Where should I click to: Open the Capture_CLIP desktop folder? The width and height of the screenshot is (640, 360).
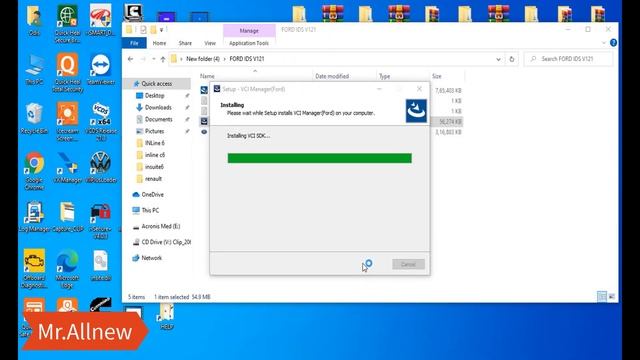67,216
